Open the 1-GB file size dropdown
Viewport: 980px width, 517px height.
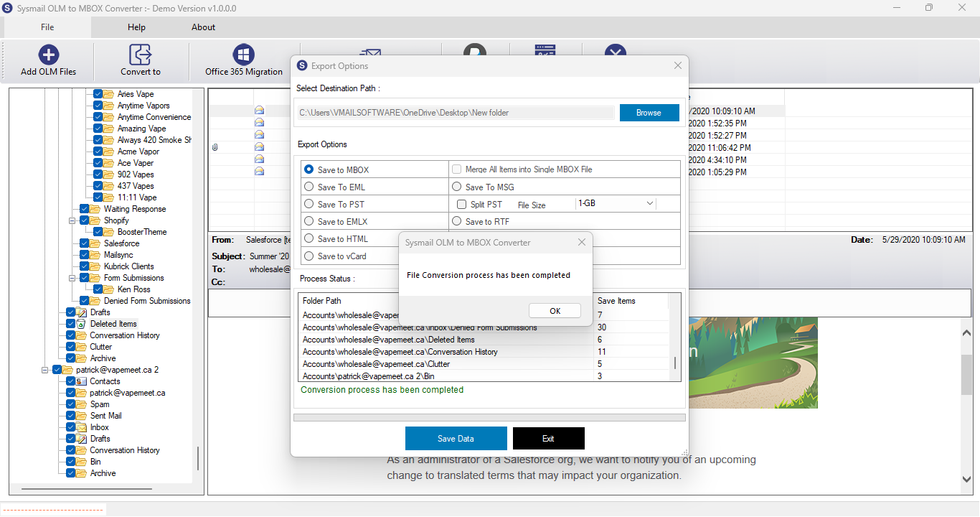[616, 203]
